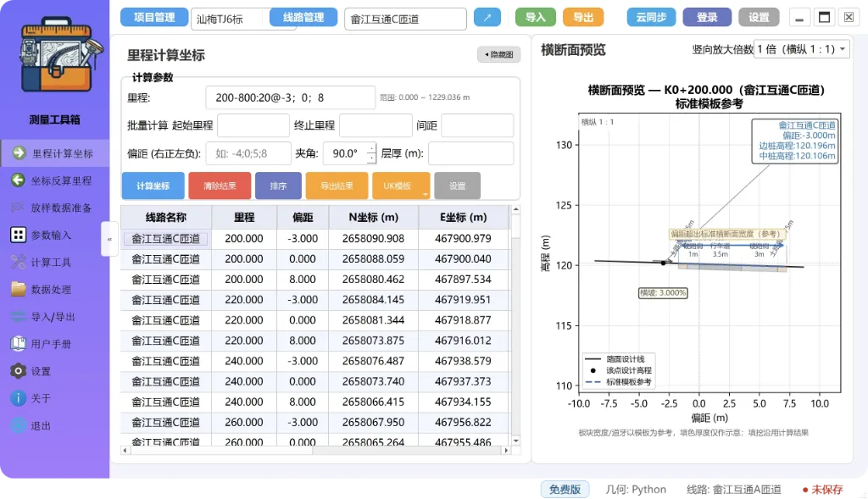The image size is (868, 499).
Task: Click the N坐标 (m) column header
Action: (x=374, y=218)
